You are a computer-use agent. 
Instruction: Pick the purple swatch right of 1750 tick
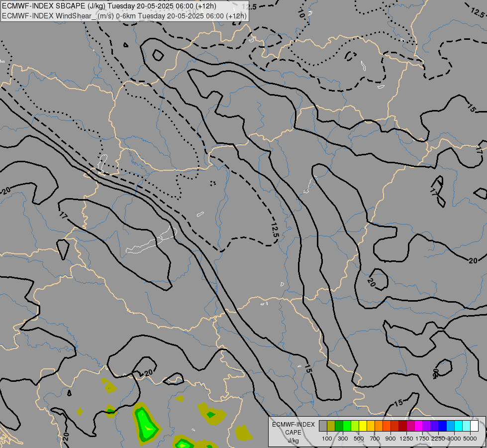click(426, 426)
